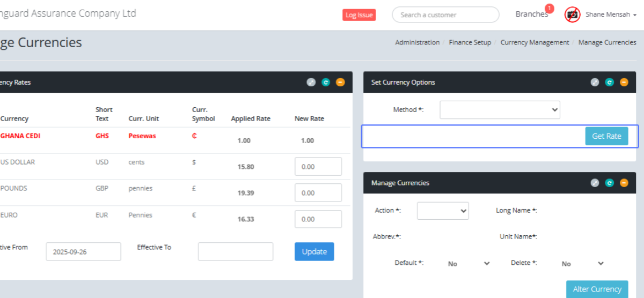Expand the Currency Rates panel to fullscreen

(x=311, y=83)
